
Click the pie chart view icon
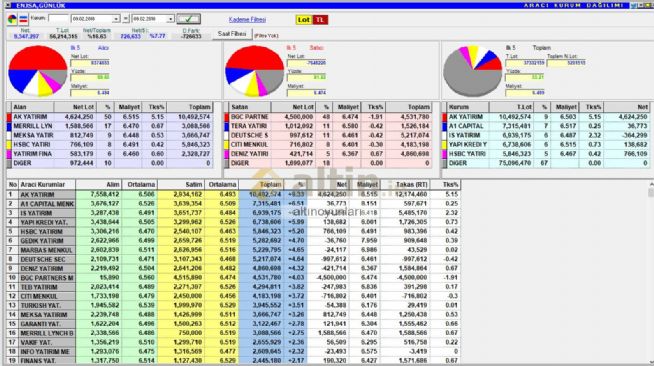click(12, 19)
